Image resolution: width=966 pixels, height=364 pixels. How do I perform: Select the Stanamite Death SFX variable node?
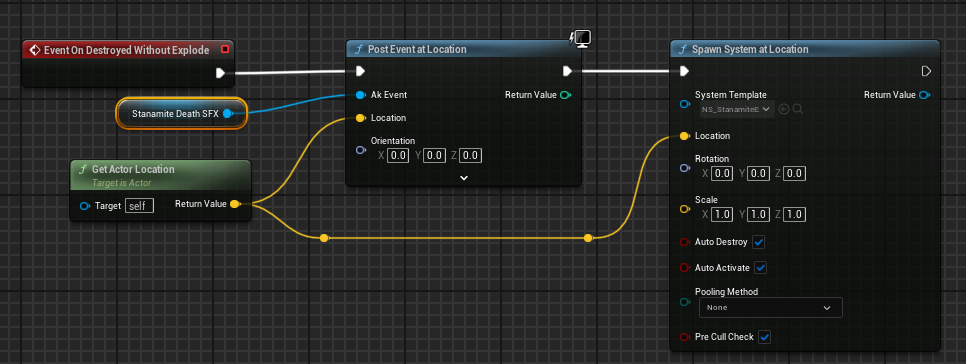point(182,113)
